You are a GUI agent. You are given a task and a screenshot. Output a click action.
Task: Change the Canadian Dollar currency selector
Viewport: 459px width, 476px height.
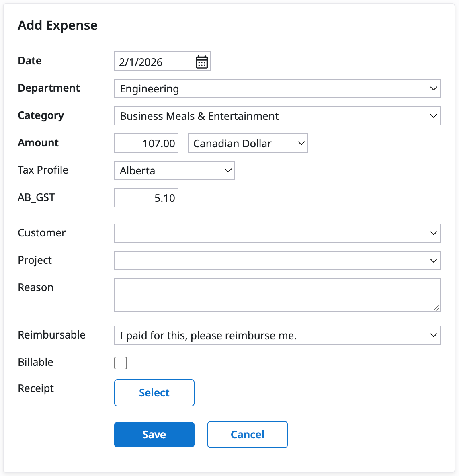(248, 144)
